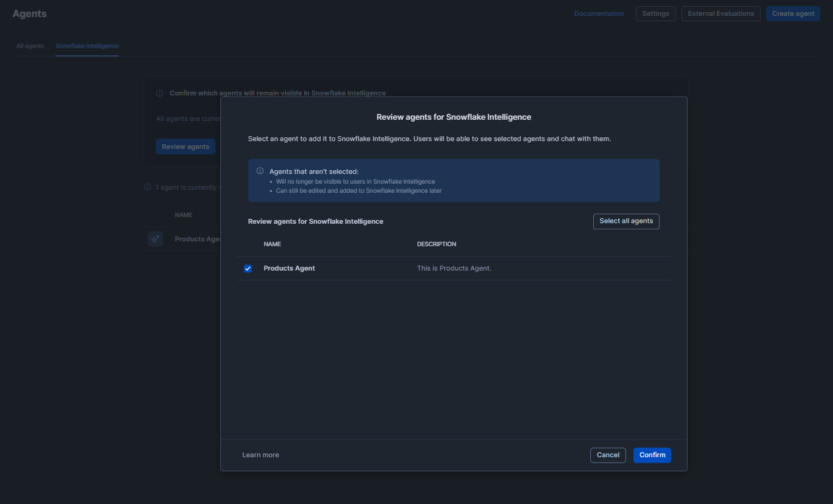Viewport: 833px width, 504px height.
Task: Click the Agents page title
Action: click(29, 13)
